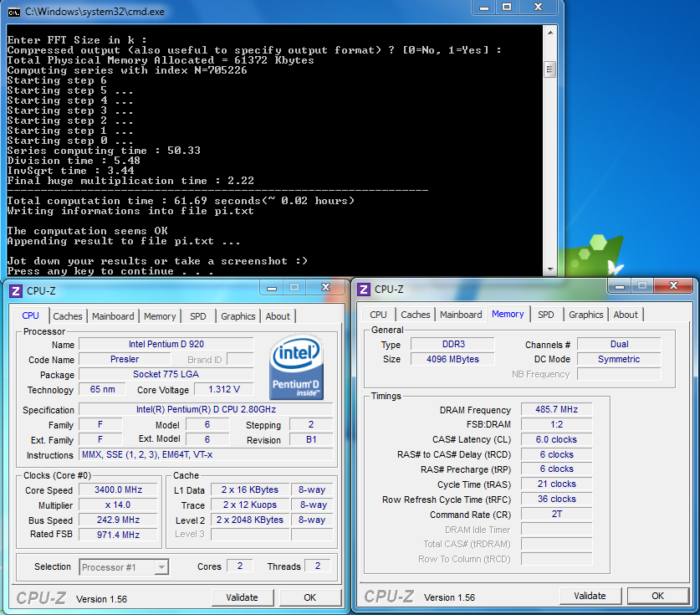Click the Intel Pentium D inside logo
Screen dimensions: 700x615
tap(296, 367)
